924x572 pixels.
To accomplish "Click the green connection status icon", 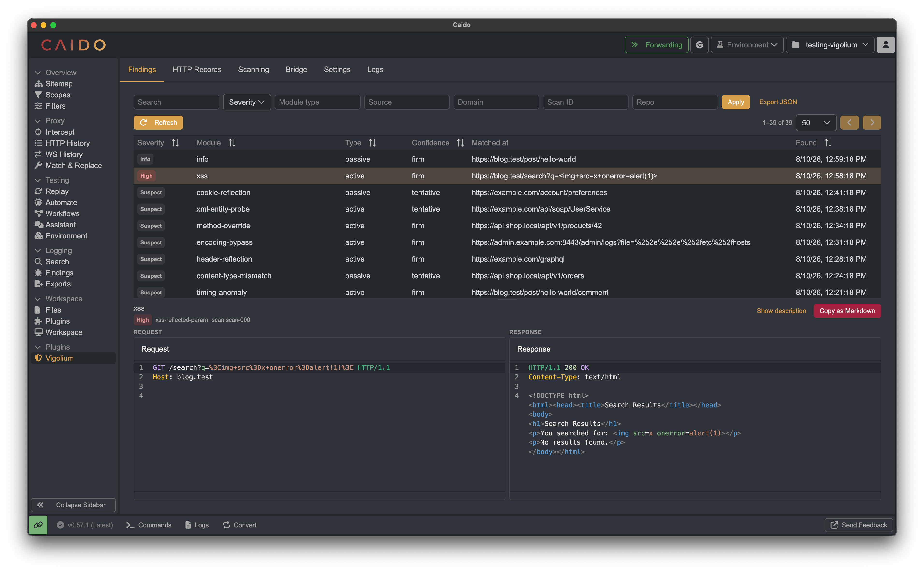I will coord(38,525).
